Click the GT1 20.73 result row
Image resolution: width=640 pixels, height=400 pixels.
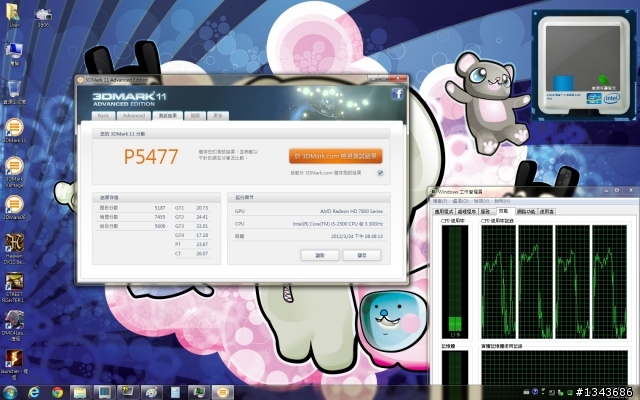pyautogui.click(x=192, y=208)
